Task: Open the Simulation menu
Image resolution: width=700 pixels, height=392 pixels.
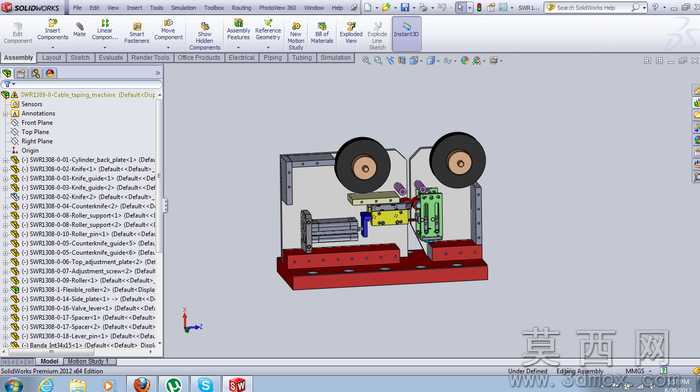Action: pyautogui.click(x=183, y=8)
